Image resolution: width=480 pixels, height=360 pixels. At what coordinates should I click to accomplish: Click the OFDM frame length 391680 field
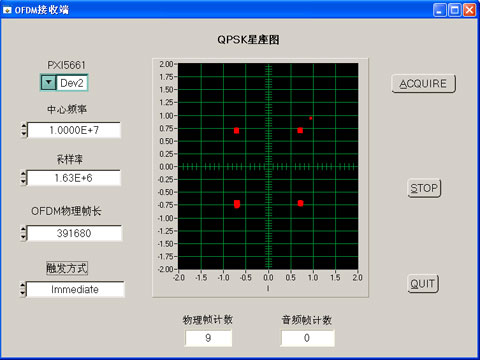[74, 233]
